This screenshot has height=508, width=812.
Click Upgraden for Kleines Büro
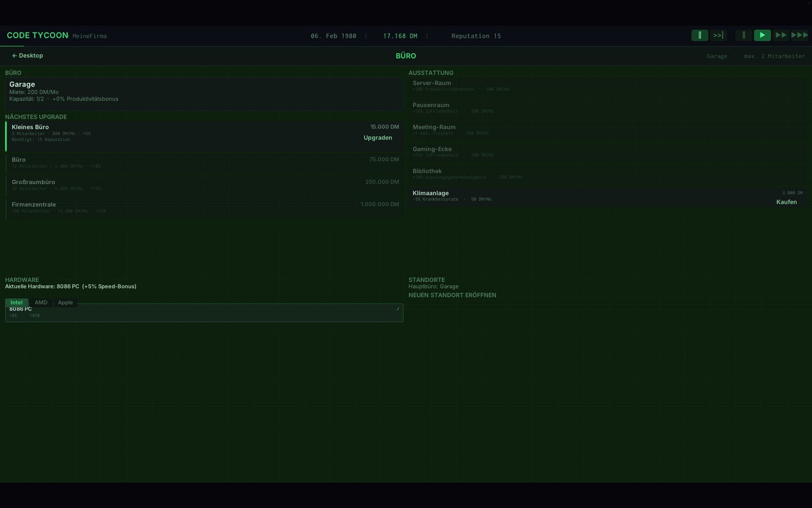tap(378, 137)
